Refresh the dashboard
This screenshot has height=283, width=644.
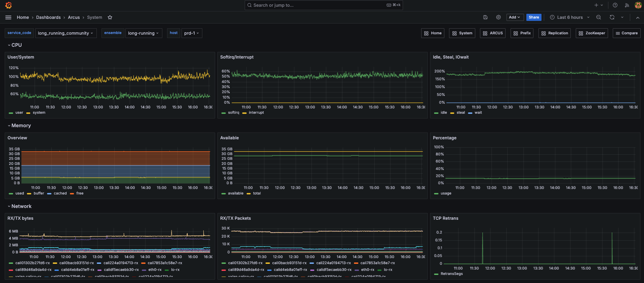tap(612, 17)
